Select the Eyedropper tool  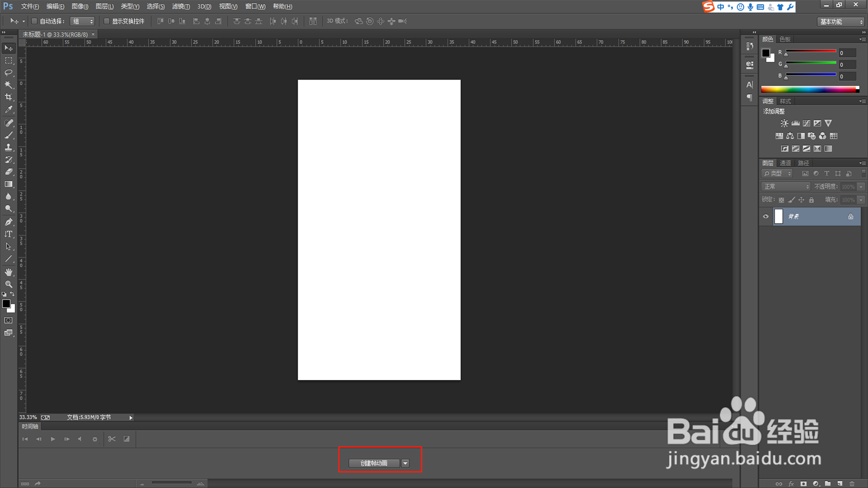pyautogui.click(x=9, y=109)
